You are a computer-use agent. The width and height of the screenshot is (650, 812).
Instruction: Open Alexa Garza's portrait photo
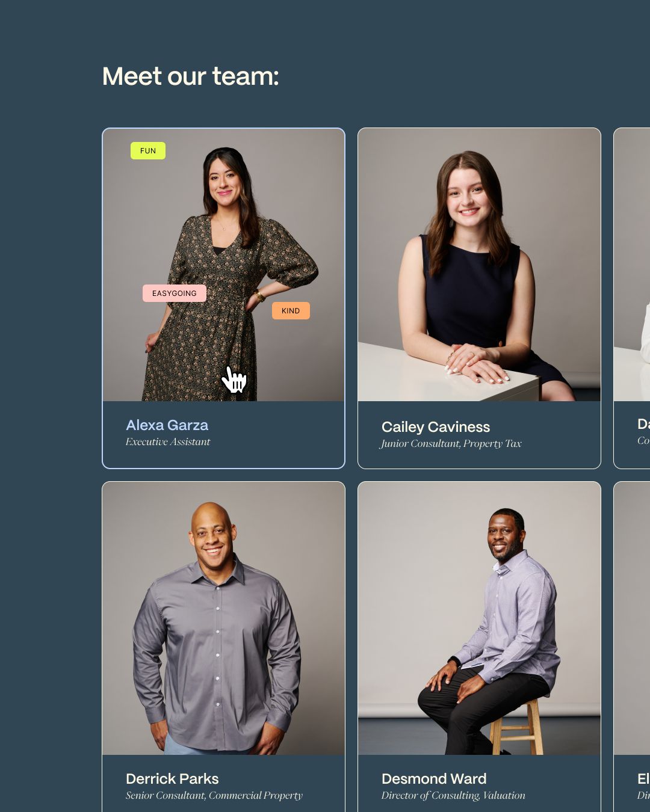tap(224, 265)
